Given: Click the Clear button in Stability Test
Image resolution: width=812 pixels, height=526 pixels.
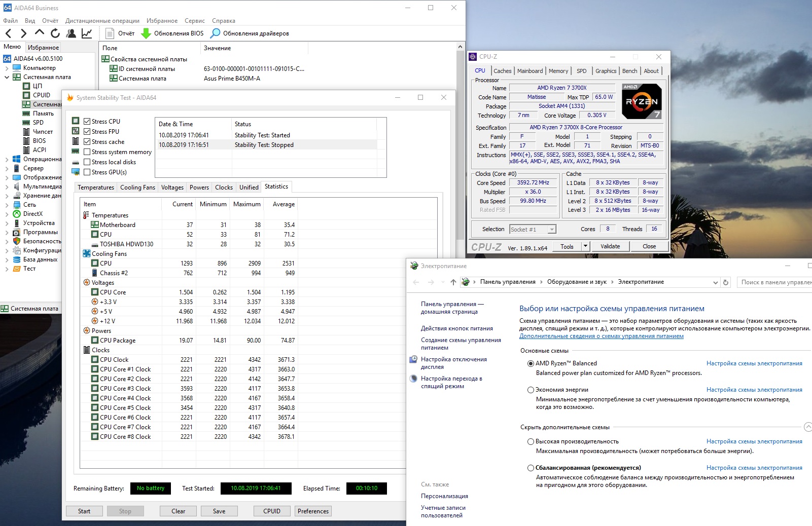Looking at the screenshot, I should coord(178,511).
